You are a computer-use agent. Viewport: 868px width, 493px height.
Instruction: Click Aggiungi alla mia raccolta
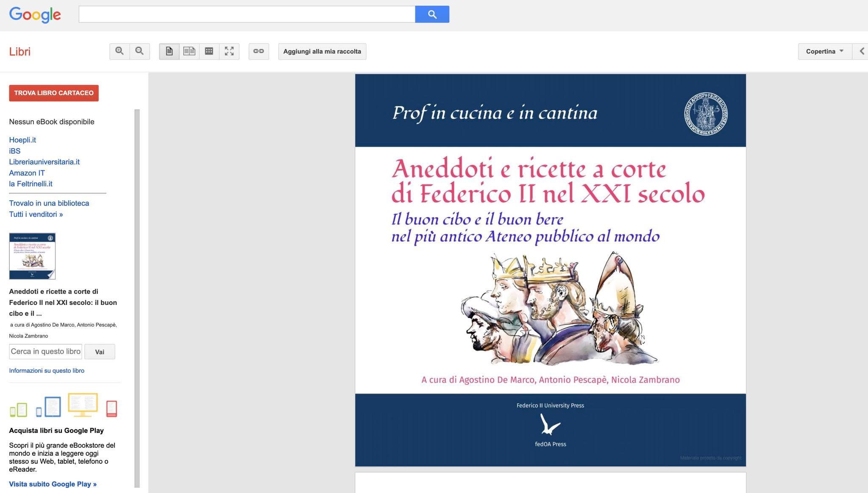coord(322,51)
